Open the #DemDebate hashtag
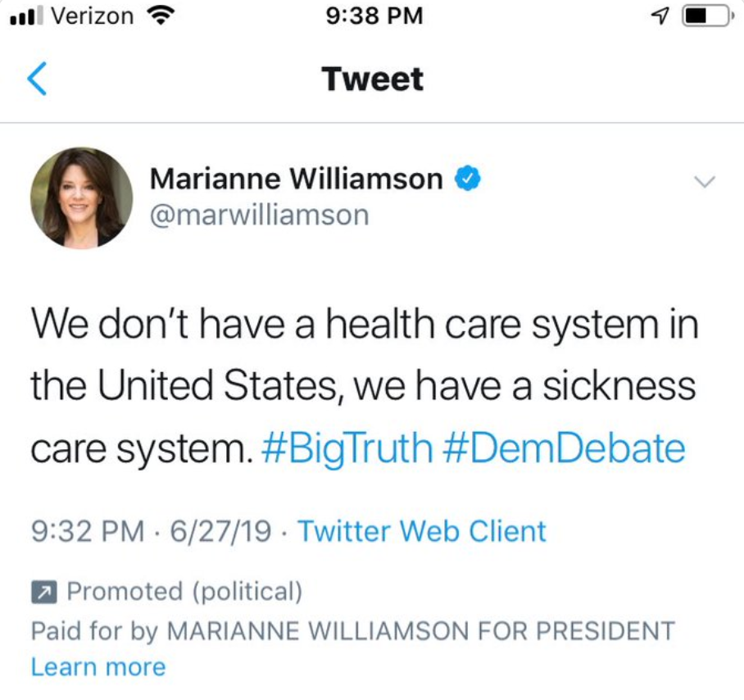Viewport: 744px width, 700px height. pyautogui.click(x=563, y=448)
